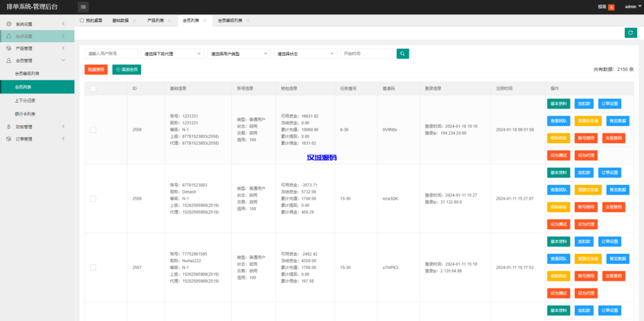
Task: Close the 产品列表 tab with its X
Action: [x=171, y=21]
